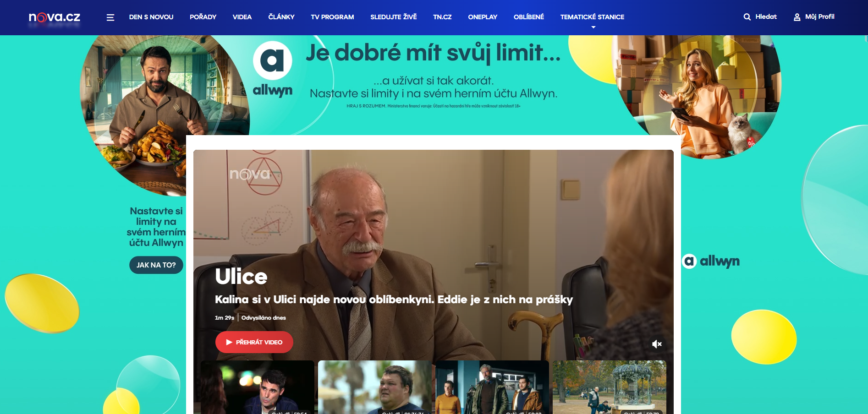Unmute the video with speaker icon

tap(657, 344)
